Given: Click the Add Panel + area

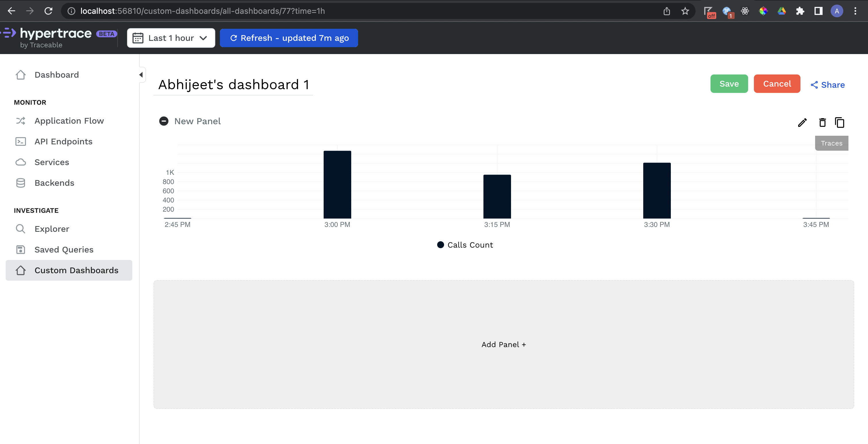Looking at the screenshot, I should [x=504, y=345].
